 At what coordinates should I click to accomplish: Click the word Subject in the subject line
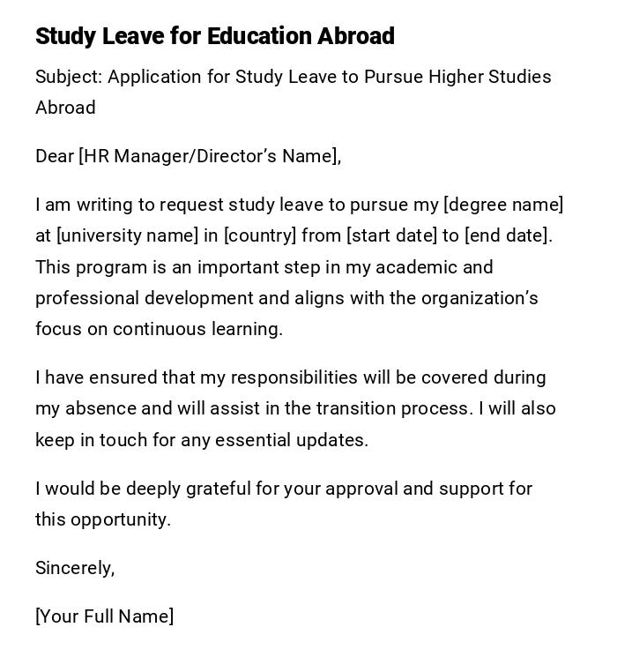tap(69, 77)
